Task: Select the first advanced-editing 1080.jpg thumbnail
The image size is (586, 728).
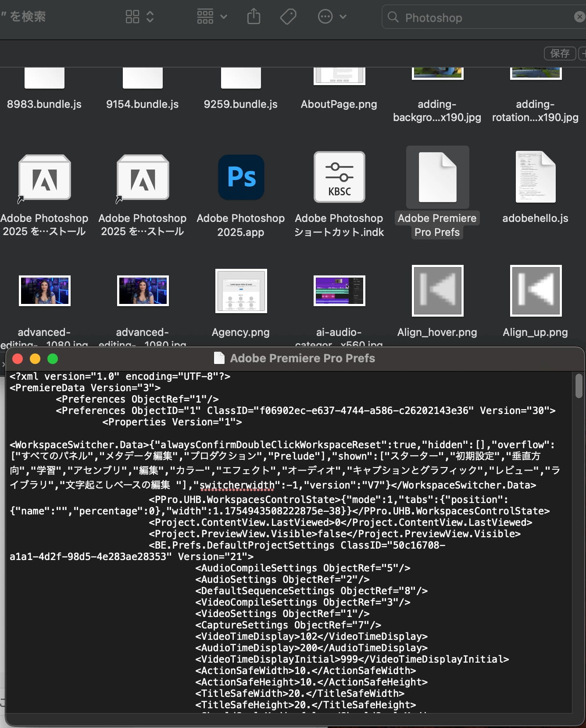Action: 44,290
